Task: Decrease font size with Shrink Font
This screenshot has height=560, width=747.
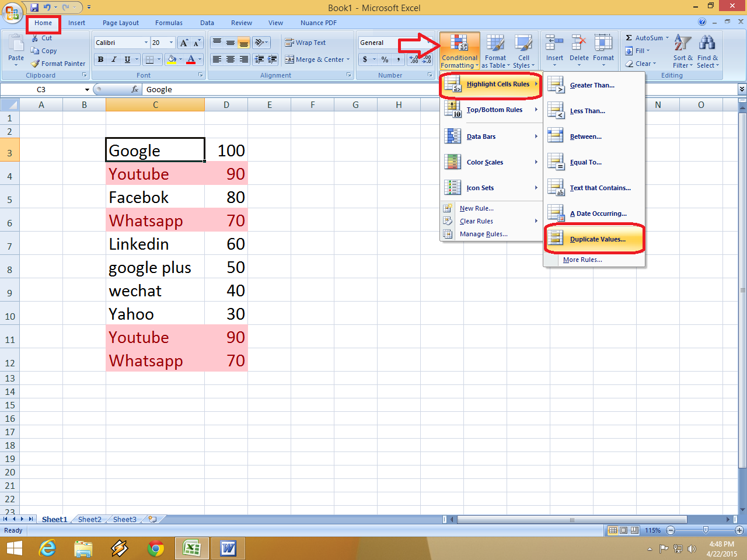Action: [197, 43]
